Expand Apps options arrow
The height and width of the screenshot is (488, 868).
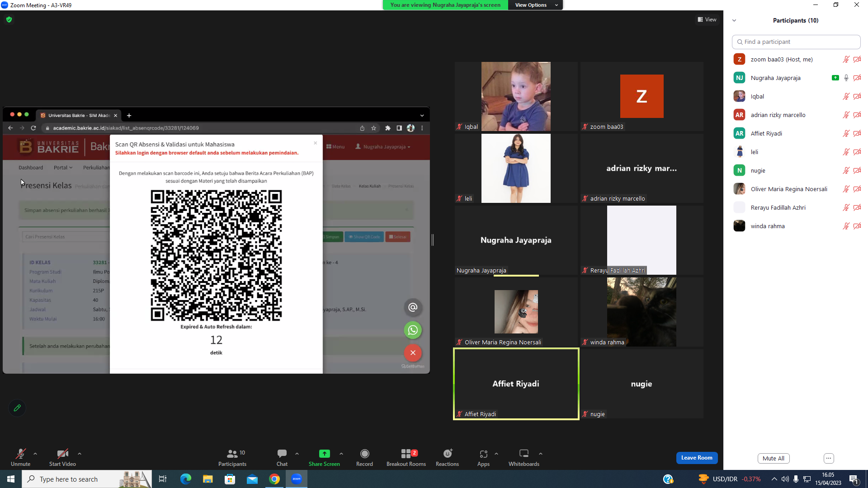coord(496,454)
